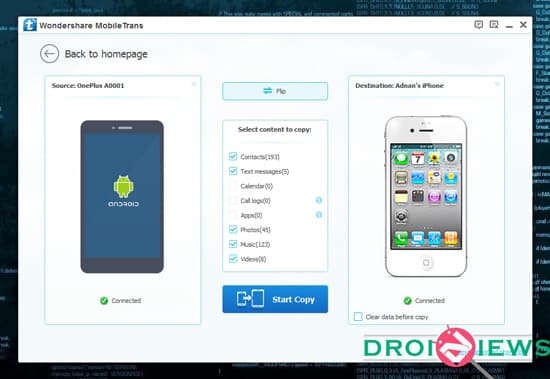Click the phone transfer icon on Start Copy
The image size is (550, 379).
[x=250, y=299]
